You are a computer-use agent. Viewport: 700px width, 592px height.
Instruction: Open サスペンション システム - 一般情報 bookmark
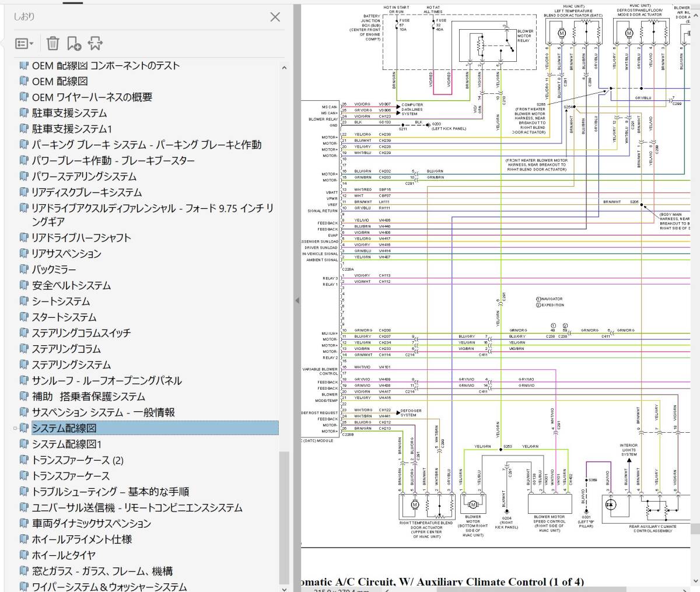click(103, 412)
